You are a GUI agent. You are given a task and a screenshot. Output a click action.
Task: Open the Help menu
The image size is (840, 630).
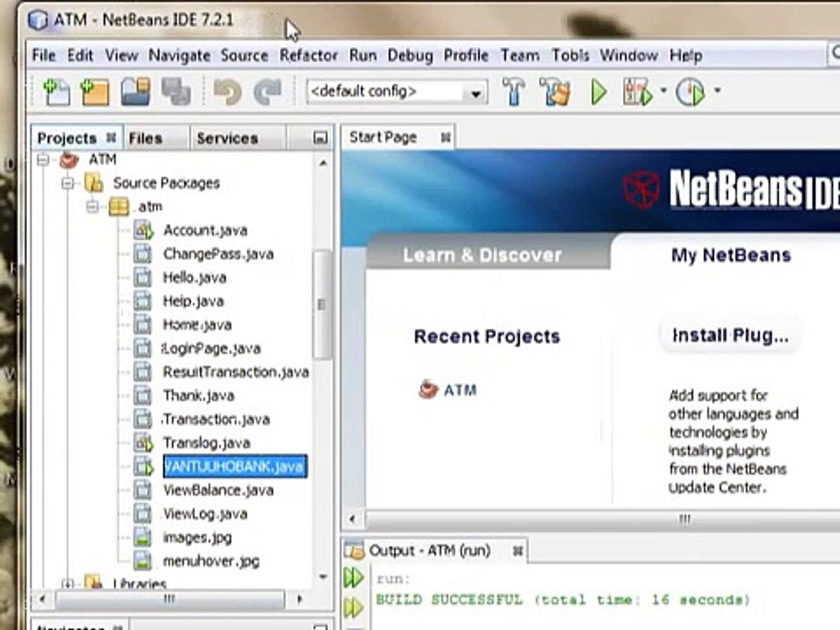pos(685,55)
